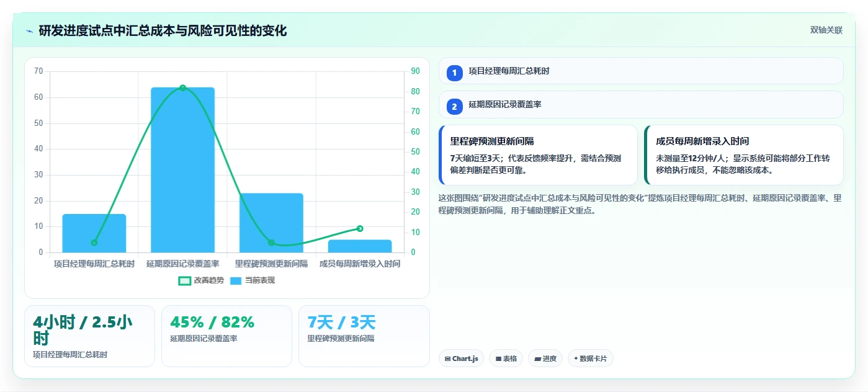Click the line point above 成员每周新增录入时间
The height and width of the screenshot is (392, 868).
tap(360, 229)
